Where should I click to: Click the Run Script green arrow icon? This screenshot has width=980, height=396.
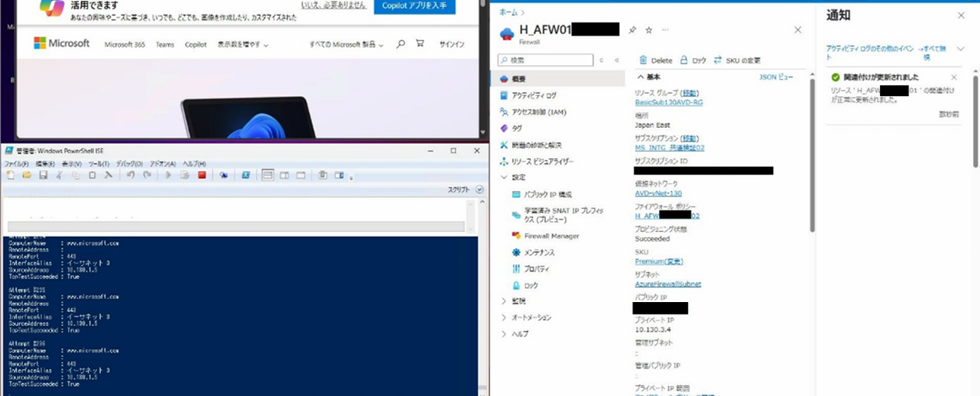point(168,175)
